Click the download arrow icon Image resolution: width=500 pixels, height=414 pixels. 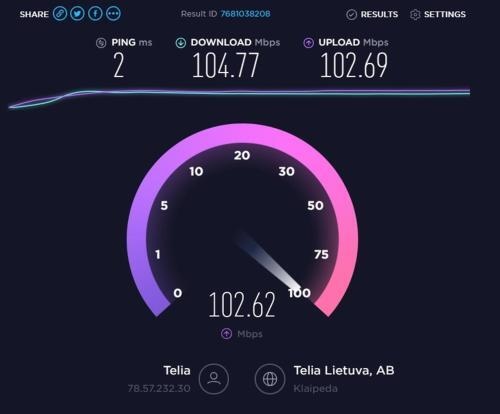(181, 43)
